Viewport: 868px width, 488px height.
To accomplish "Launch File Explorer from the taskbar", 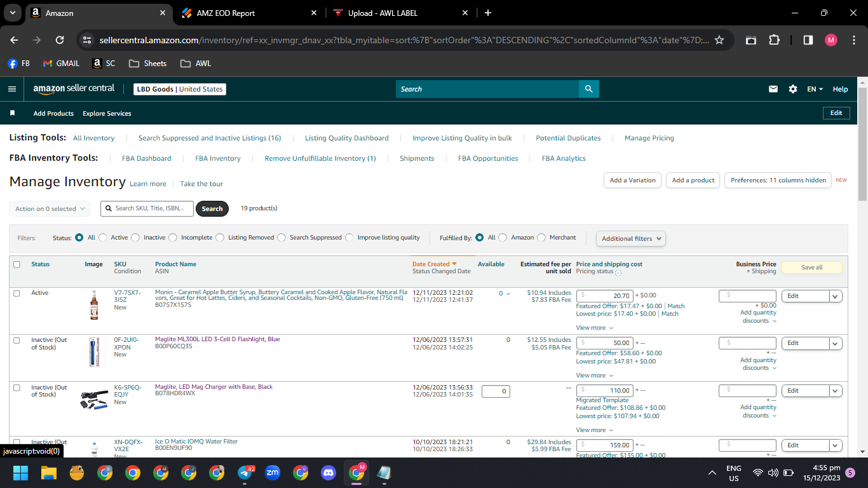I will click(x=49, y=473).
